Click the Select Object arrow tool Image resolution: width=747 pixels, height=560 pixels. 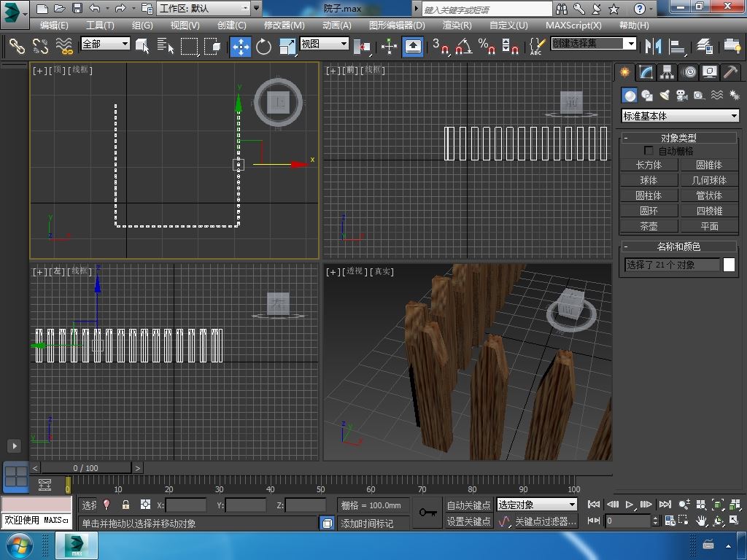143,46
